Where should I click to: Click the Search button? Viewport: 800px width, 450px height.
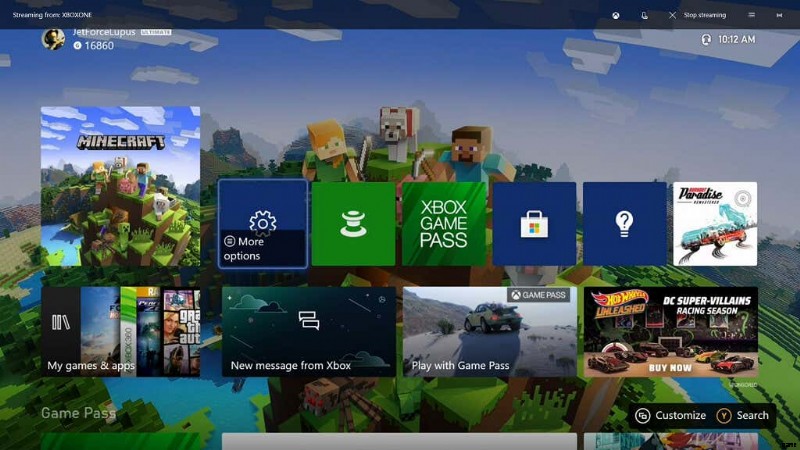click(x=742, y=415)
